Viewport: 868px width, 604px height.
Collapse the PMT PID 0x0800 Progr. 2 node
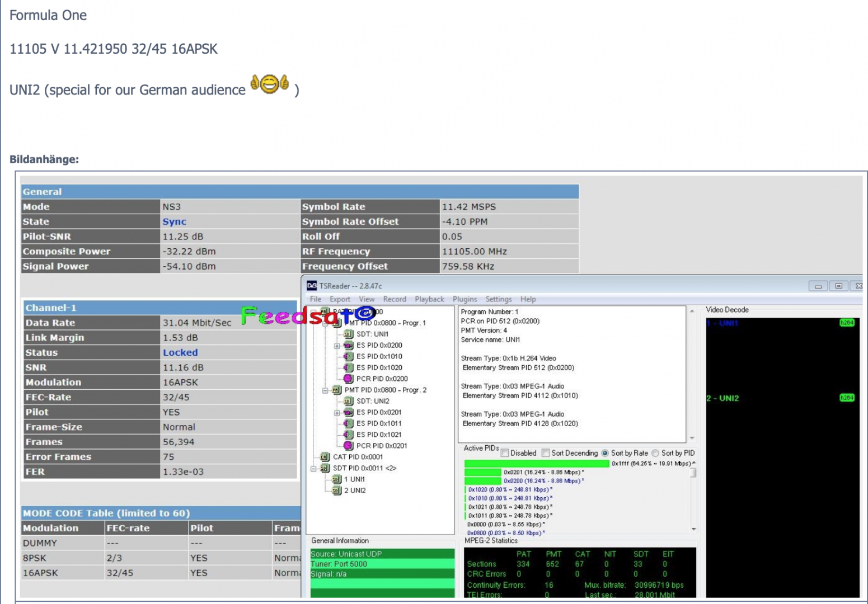[325, 390]
